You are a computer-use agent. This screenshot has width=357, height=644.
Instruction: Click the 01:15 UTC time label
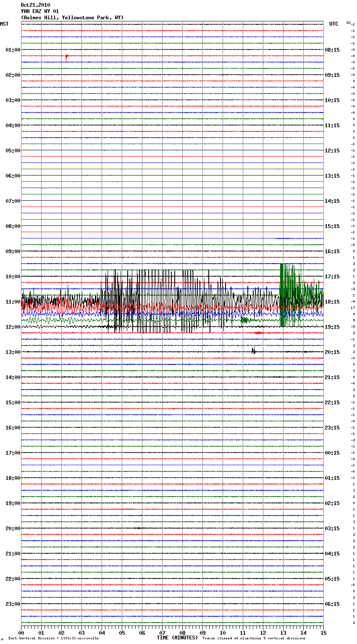pyautogui.click(x=332, y=478)
